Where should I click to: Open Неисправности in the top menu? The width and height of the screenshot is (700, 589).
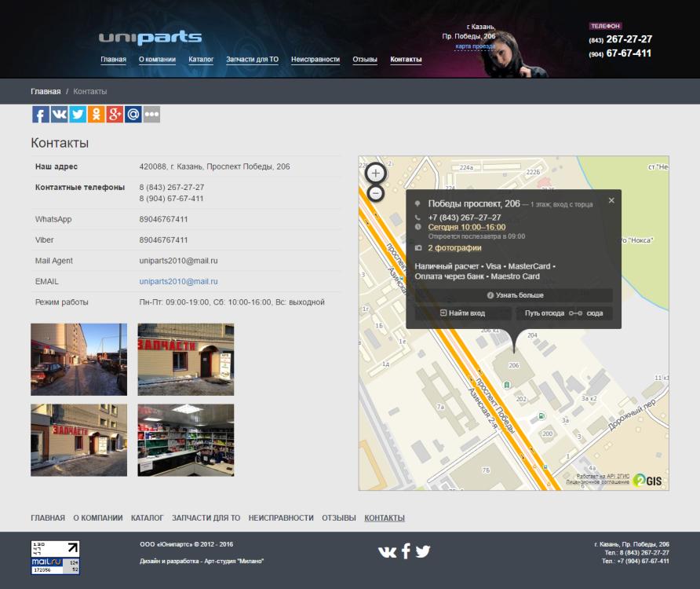pos(315,60)
